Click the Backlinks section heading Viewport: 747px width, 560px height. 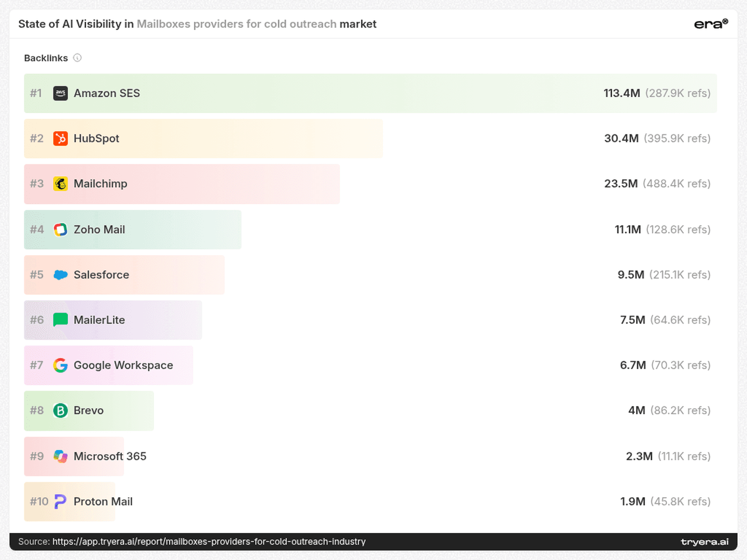(x=46, y=58)
